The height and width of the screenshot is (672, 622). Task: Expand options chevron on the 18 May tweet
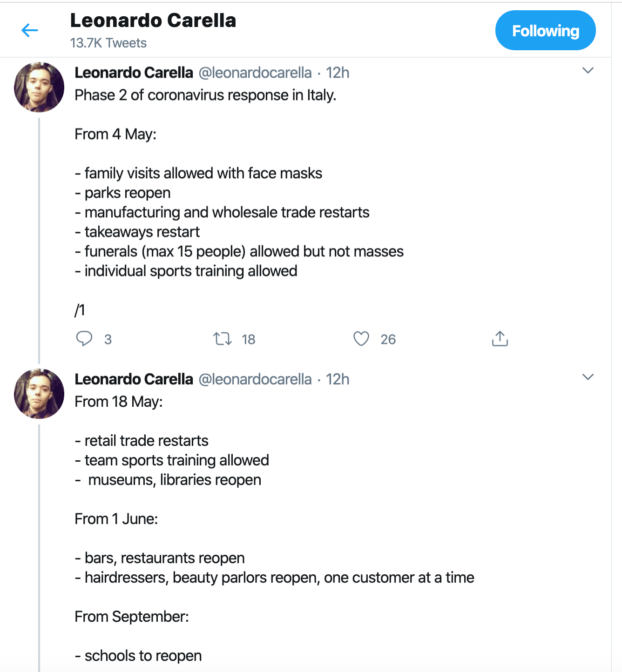(x=588, y=377)
